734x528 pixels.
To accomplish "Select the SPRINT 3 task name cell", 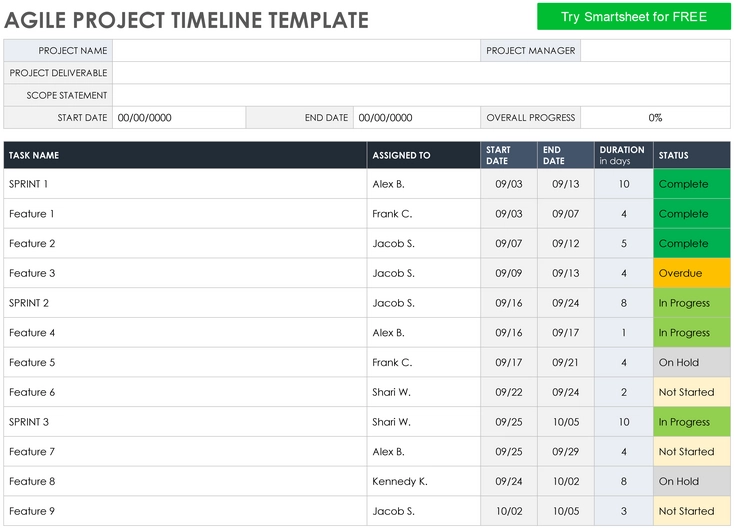I will click(x=185, y=422).
